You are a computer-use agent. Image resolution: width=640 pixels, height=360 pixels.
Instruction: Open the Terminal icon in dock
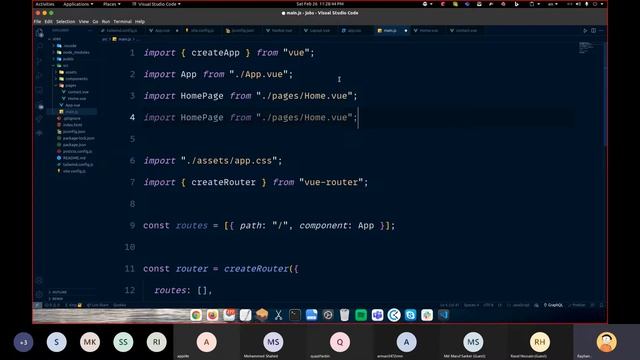pos(295,315)
